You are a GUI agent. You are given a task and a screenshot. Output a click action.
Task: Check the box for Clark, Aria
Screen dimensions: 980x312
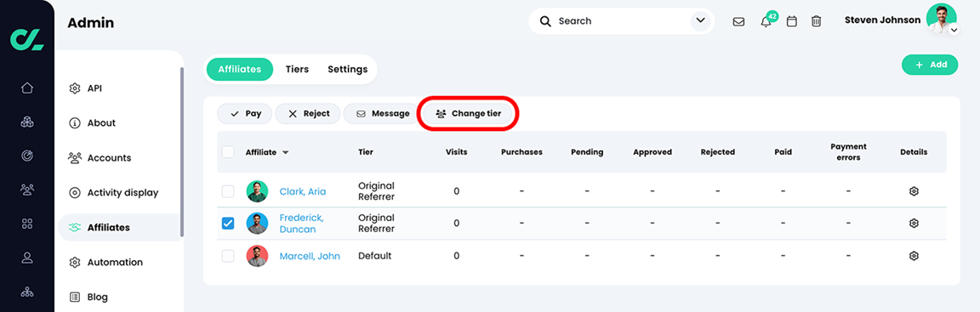228,191
